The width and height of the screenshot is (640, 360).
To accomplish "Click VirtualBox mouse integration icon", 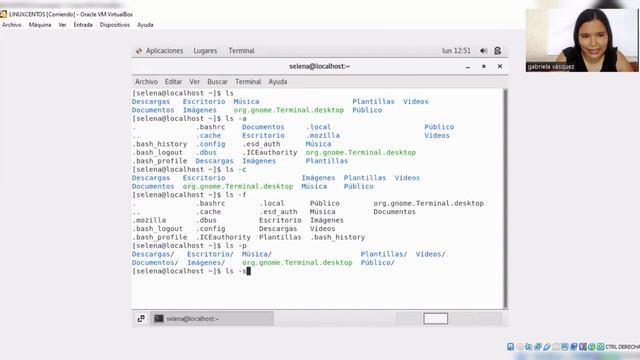I will [591, 347].
